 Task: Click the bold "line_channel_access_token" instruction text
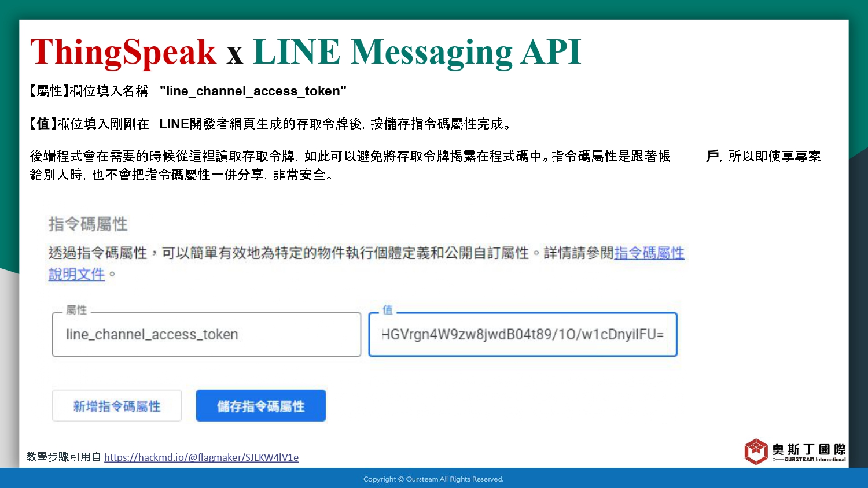click(253, 91)
